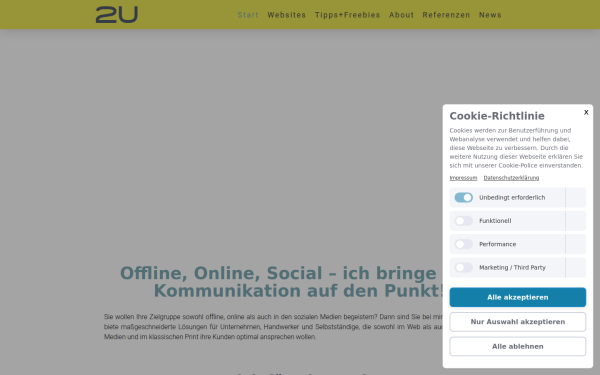The width and height of the screenshot is (600, 375).
Task: Enable the Performance cookies switch
Action: 463,244
